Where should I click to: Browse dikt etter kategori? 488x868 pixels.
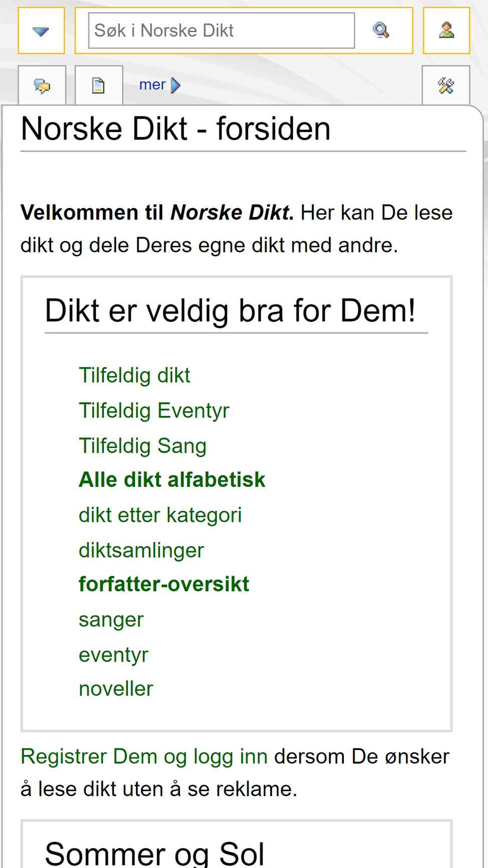(x=160, y=515)
